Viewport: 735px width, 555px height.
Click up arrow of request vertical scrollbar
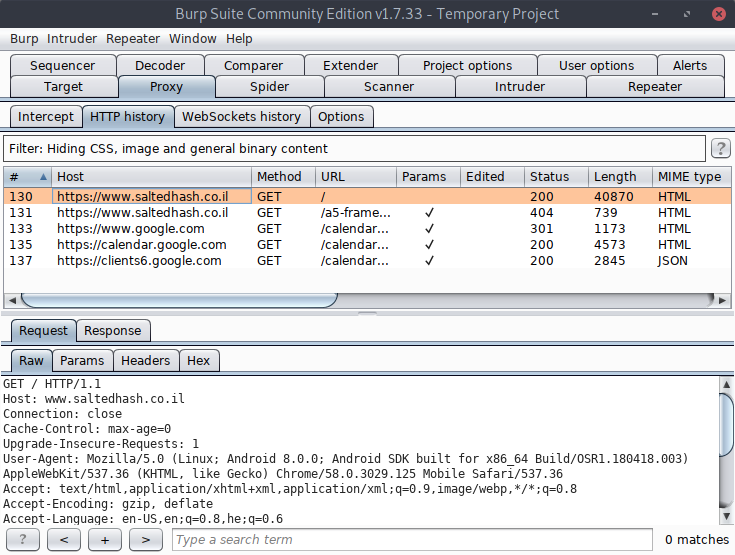coord(726,384)
